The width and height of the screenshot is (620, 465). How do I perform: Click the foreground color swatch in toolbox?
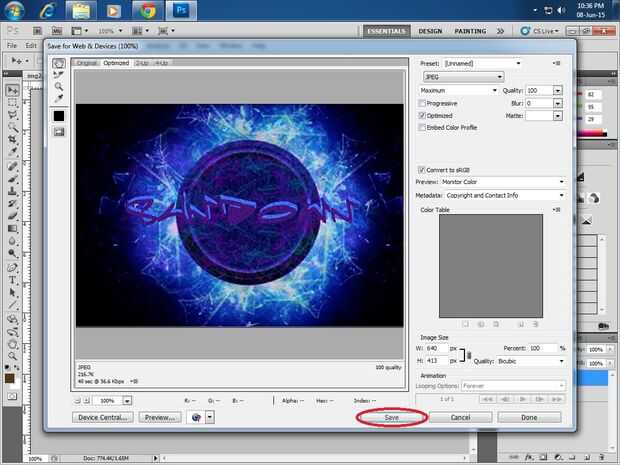[x=9, y=378]
